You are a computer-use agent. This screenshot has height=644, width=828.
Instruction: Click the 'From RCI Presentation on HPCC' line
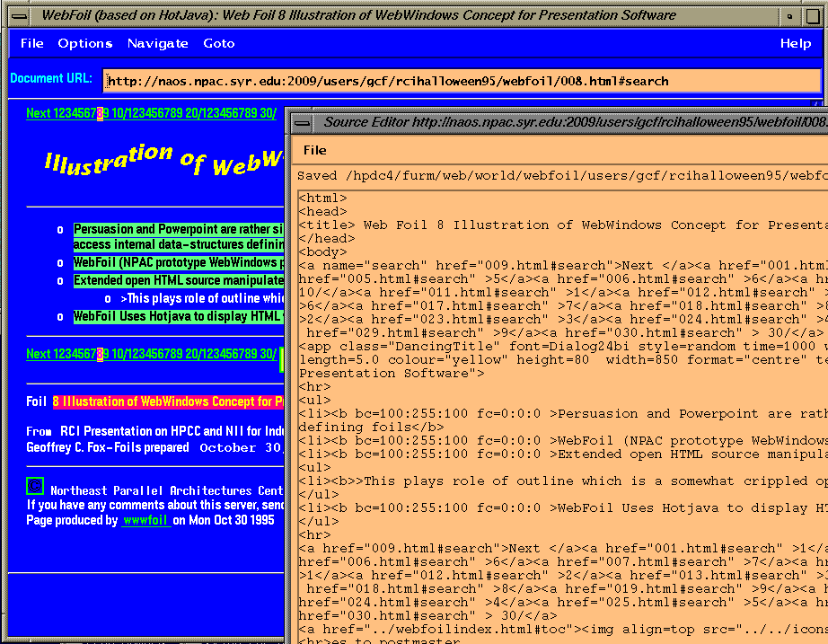[155, 431]
